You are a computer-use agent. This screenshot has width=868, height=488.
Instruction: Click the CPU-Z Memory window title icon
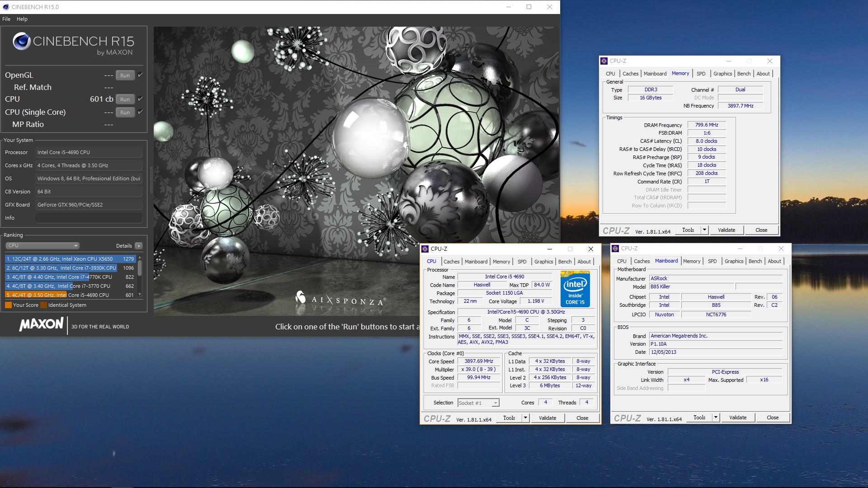[x=604, y=61]
